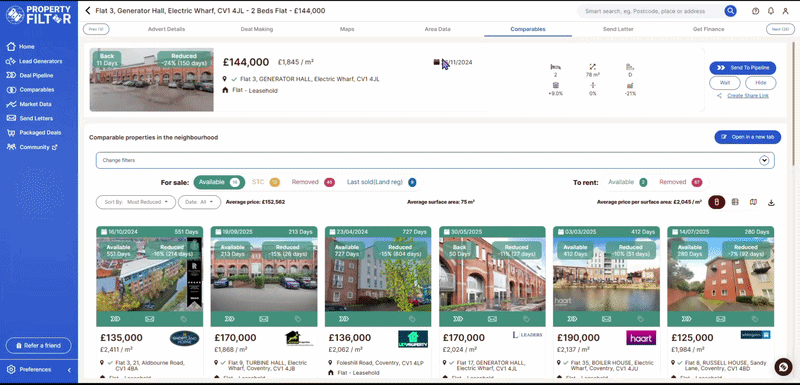Screen dimensions: 800x385
Task: Click Create Share Link
Action: [x=747, y=96]
